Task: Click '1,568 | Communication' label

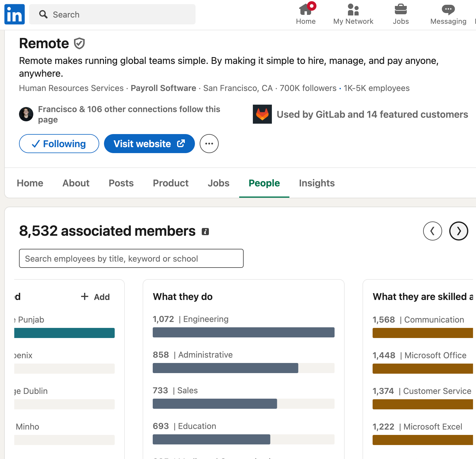Action: coord(418,320)
